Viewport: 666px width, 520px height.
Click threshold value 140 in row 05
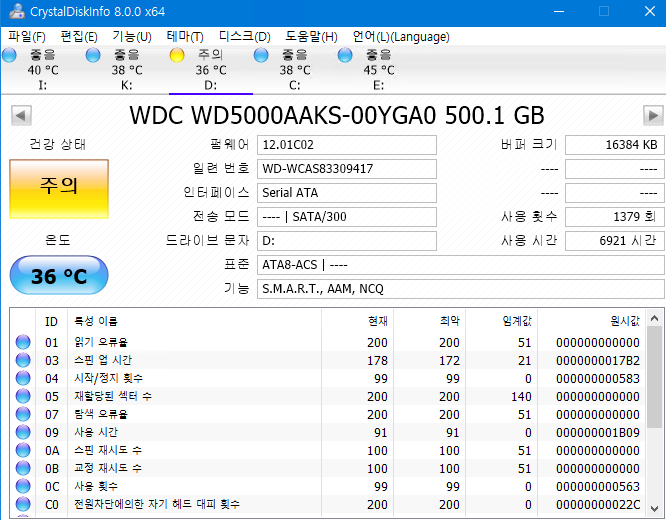[x=521, y=397]
